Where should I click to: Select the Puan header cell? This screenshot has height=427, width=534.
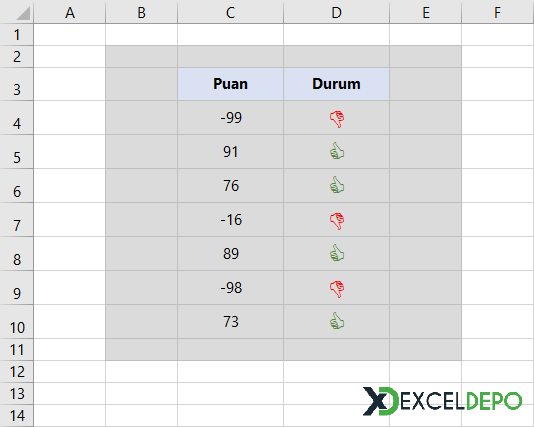230,84
